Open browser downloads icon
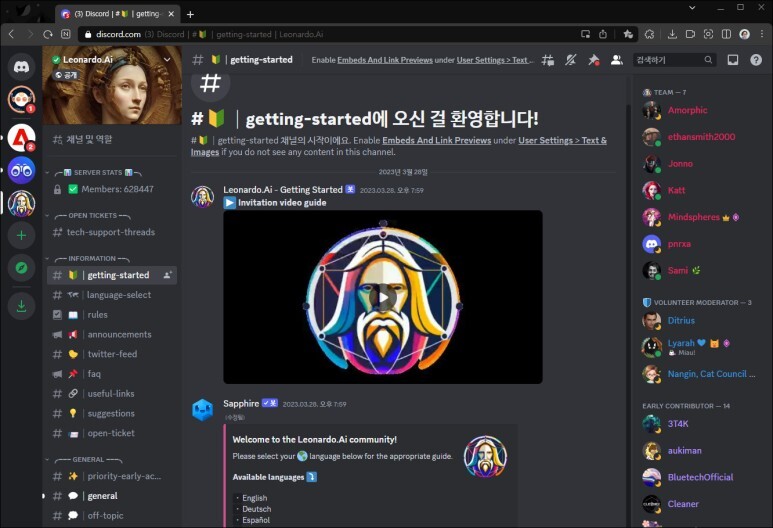773x528 pixels. click(671, 34)
